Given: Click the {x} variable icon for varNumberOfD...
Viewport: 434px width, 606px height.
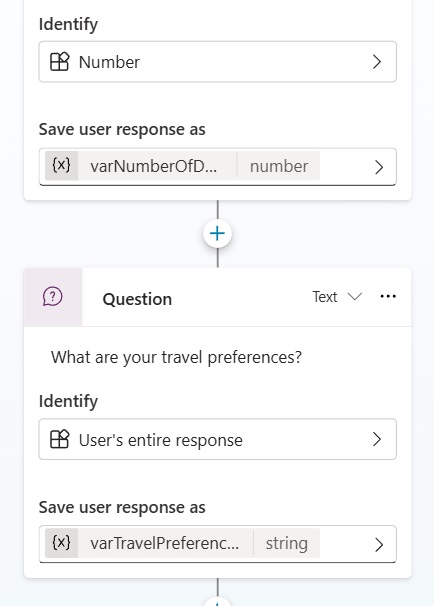Looking at the screenshot, I should tap(61, 166).
